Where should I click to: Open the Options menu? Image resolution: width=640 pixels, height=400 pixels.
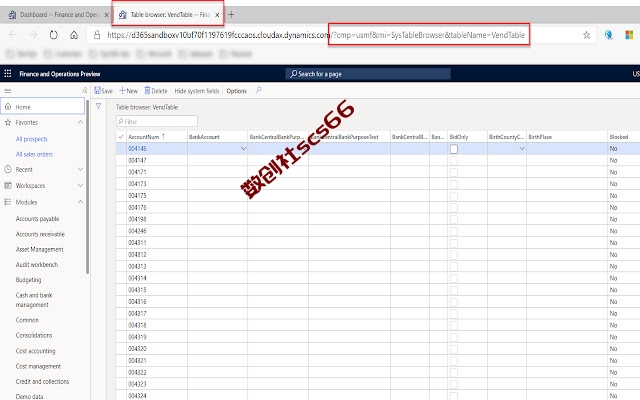pos(237,91)
